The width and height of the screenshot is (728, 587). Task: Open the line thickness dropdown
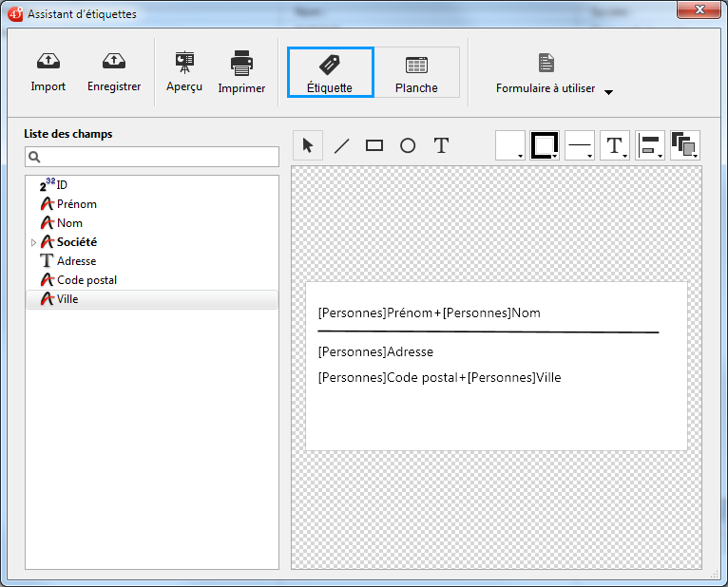(581, 145)
